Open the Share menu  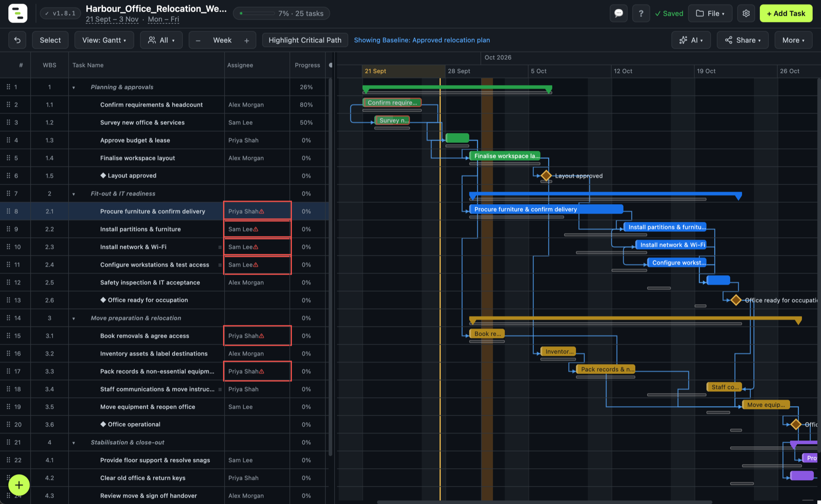click(743, 40)
